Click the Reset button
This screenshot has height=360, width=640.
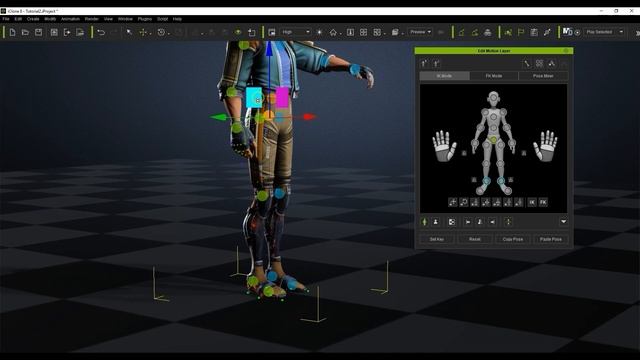tap(474, 239)
